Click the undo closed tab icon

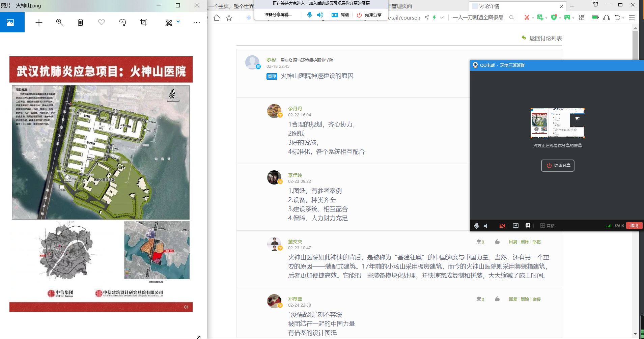pos(617,17)
